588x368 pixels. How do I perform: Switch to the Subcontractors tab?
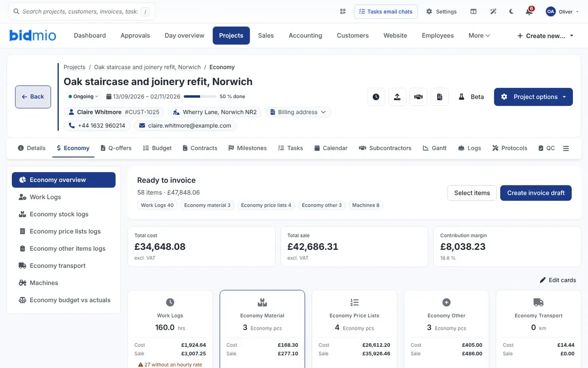pos(385,148)
